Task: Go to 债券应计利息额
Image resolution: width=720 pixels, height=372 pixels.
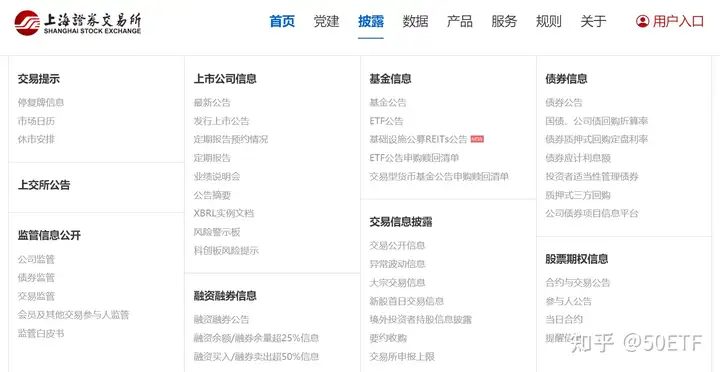Action: (x=578, y=158)
